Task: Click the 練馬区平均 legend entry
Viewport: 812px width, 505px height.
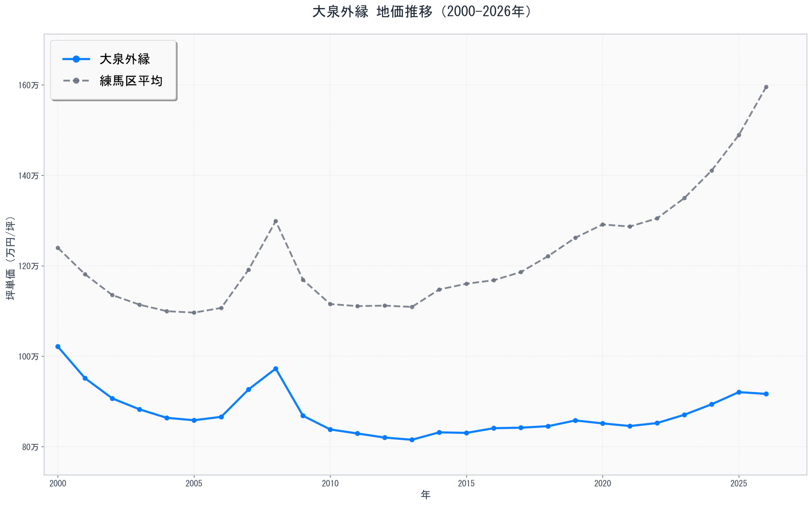Action: pyautogui.click(x=131, y=81)
